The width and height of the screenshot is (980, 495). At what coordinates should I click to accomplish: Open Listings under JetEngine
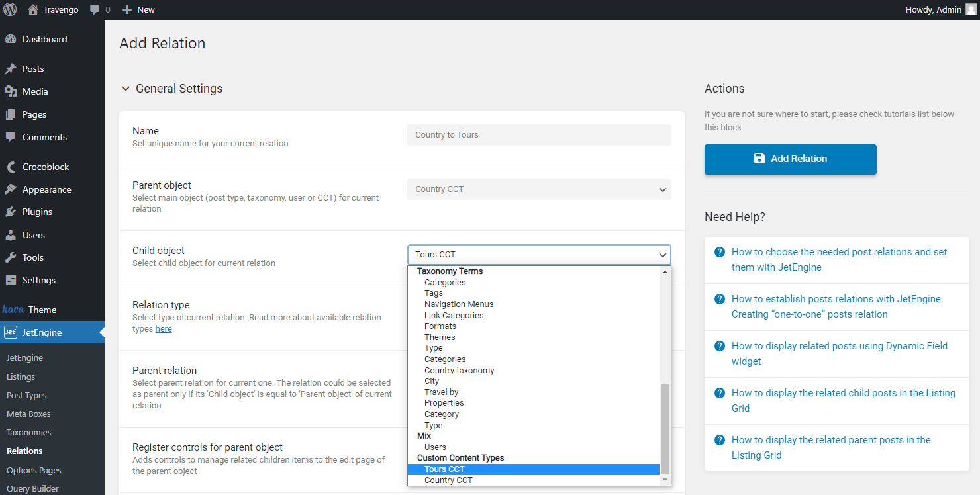21,377
